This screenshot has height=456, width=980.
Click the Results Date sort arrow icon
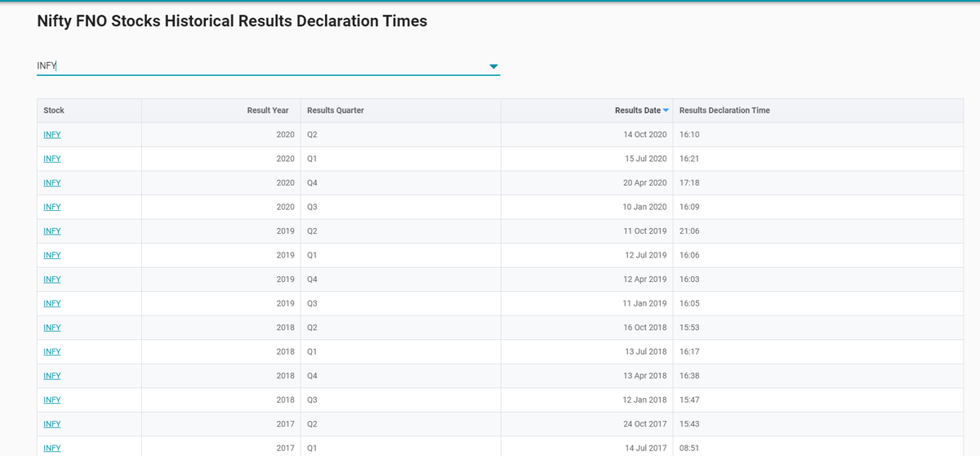click(x=666, y=110)
